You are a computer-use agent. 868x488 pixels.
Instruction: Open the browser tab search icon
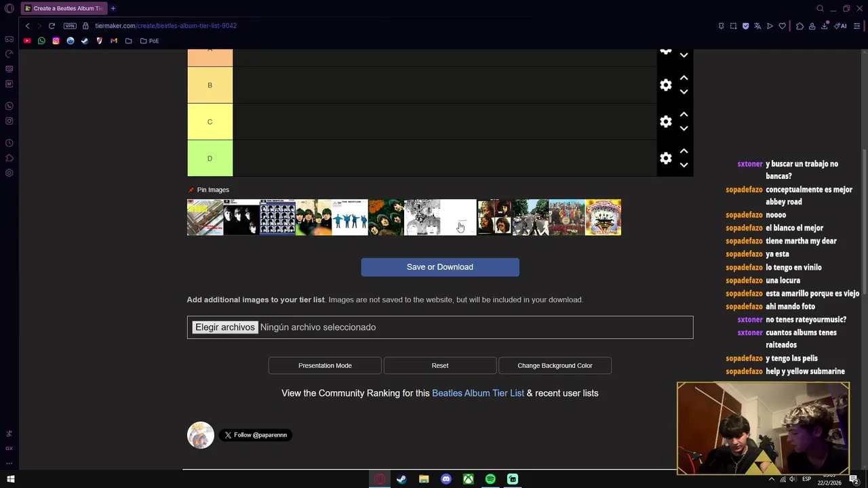(x=820, y=8)
